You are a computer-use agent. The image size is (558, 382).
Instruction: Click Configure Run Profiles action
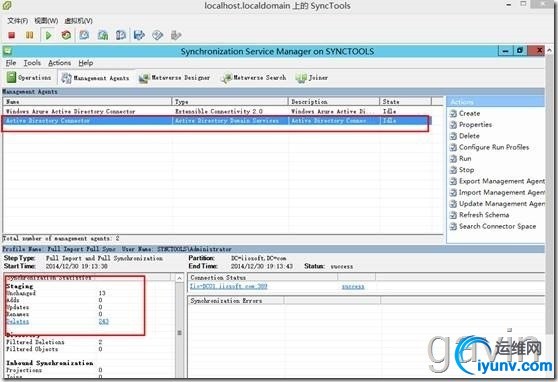click(x=494, y=147)
